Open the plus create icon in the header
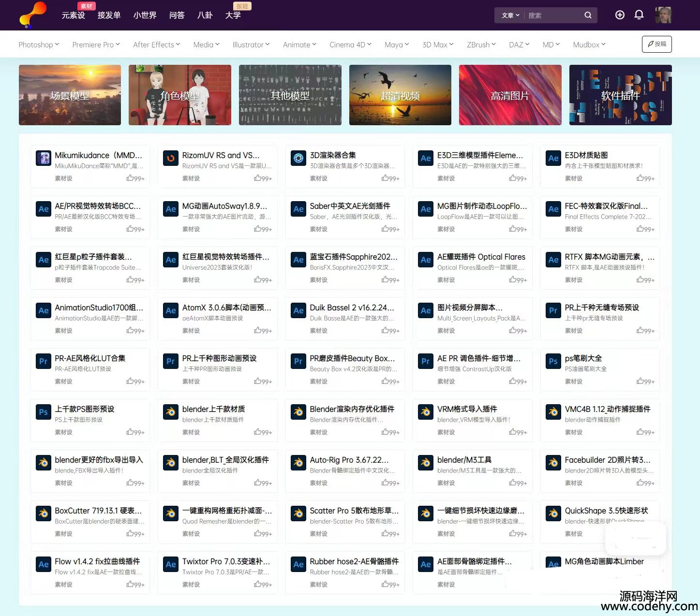 click(620, 15)
